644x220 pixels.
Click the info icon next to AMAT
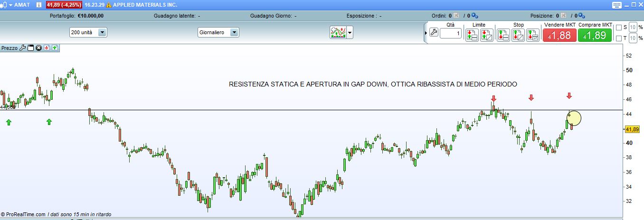(x=38, y=4)
